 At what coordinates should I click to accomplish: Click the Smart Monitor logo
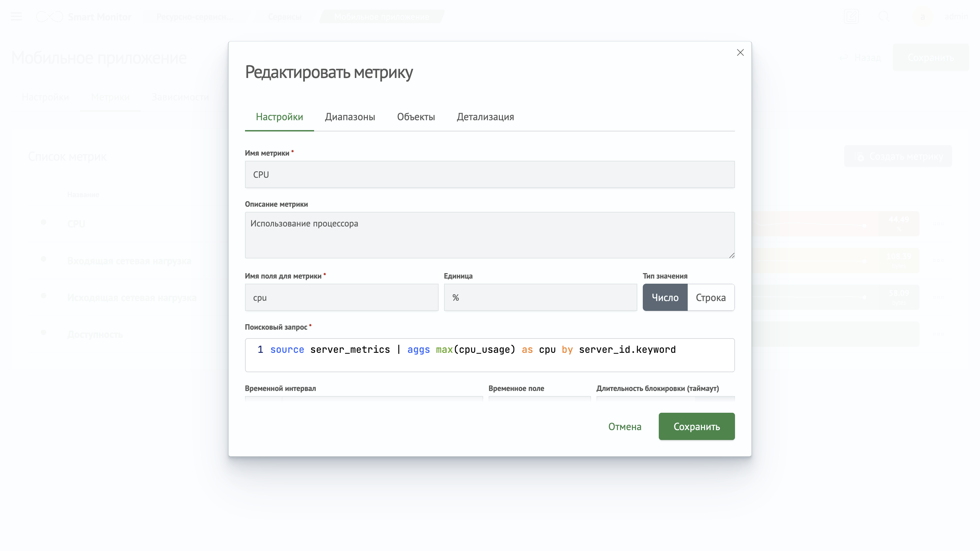pyautogui.click(x=84, y=17)
